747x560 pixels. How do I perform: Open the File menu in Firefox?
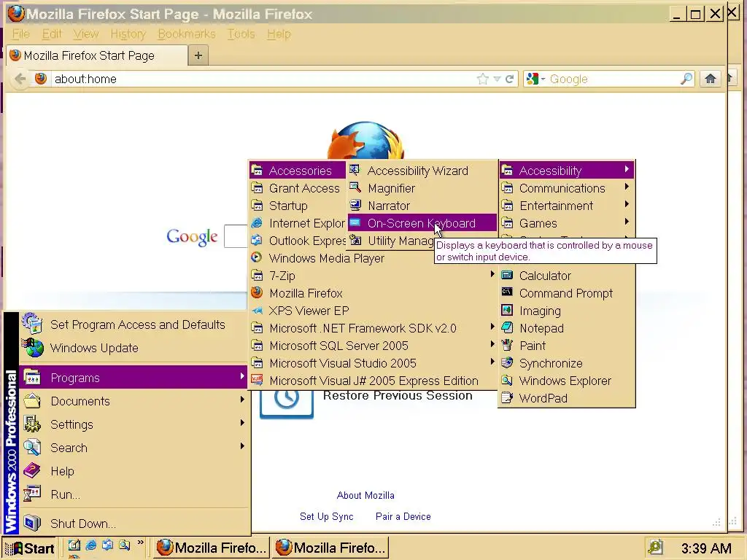(x=20, y=34)
